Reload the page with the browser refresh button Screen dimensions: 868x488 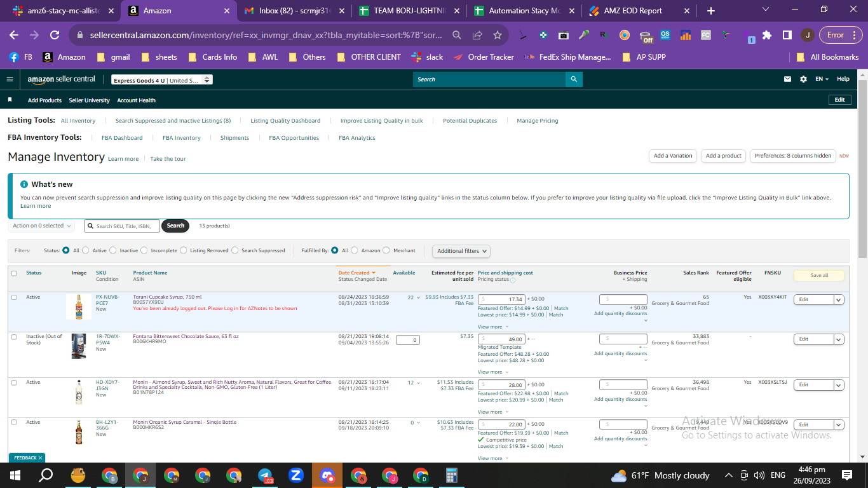tap(55, 36)
